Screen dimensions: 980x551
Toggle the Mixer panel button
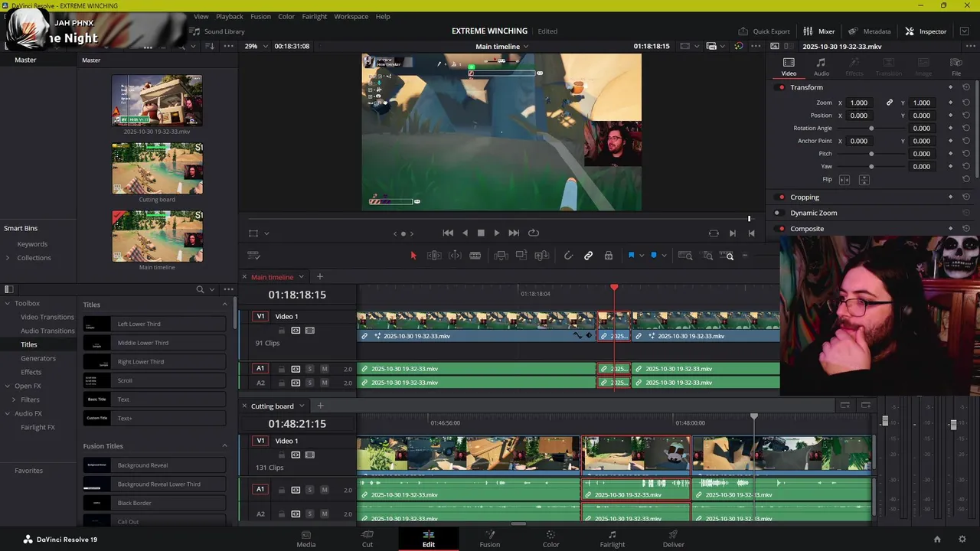tap(819, 31)
